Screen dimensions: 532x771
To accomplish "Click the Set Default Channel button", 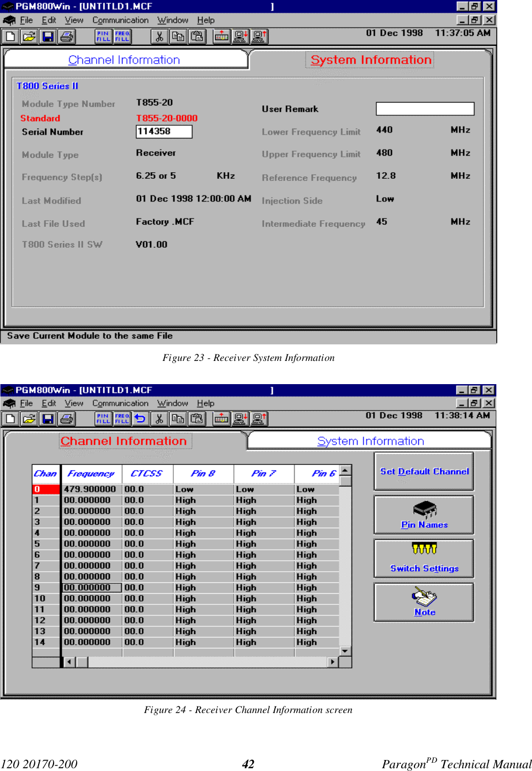I will pyautogui.click(x=424, y=471).
